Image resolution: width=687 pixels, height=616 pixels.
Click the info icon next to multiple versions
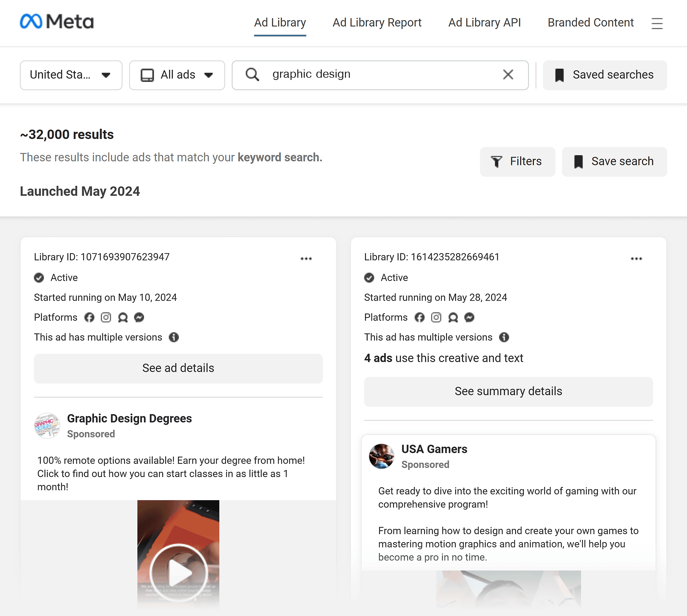point(174,337)
